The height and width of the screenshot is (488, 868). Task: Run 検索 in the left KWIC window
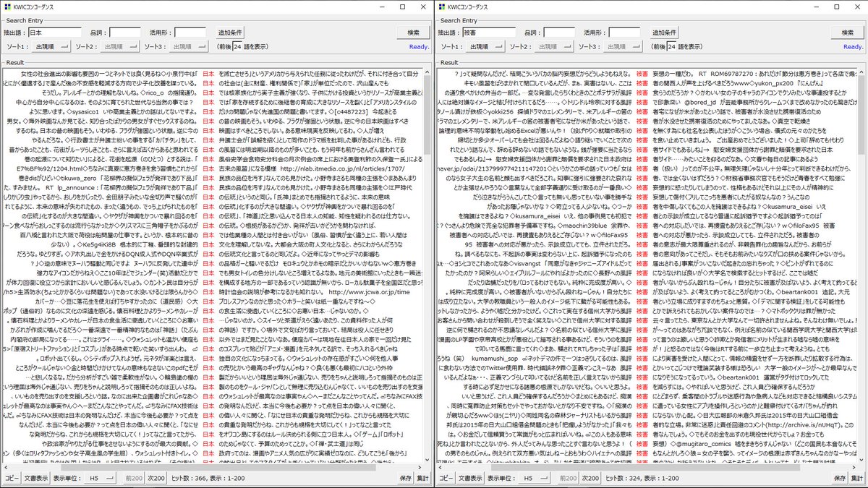(x=414, y=33)
